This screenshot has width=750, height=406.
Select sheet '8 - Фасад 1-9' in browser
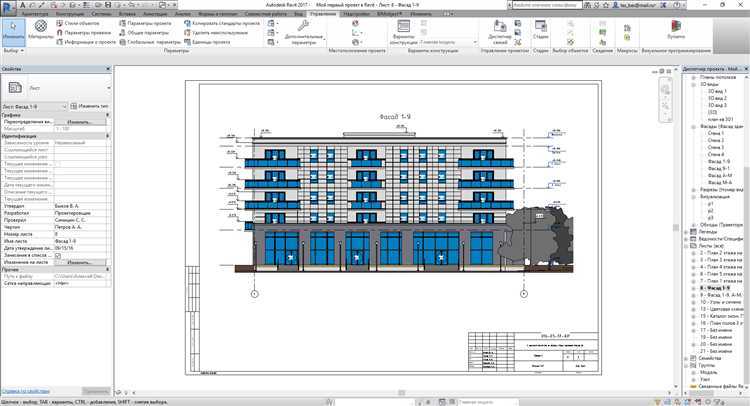tap(715, 288)
